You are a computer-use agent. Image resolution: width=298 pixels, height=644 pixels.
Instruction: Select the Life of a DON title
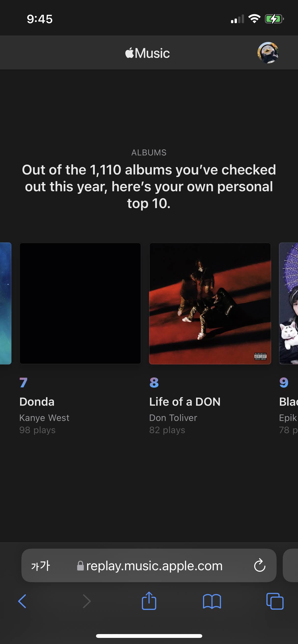pyautogui.click(x=185, y=402)
